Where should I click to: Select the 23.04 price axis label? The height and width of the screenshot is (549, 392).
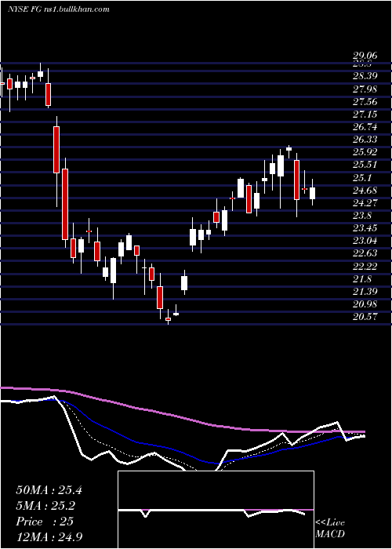[x=365, y=241]
